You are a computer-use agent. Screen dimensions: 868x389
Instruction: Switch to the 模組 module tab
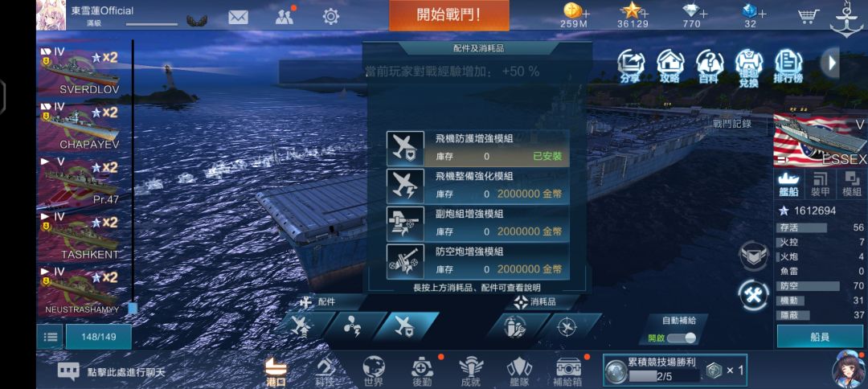click(x=852, y=184)
